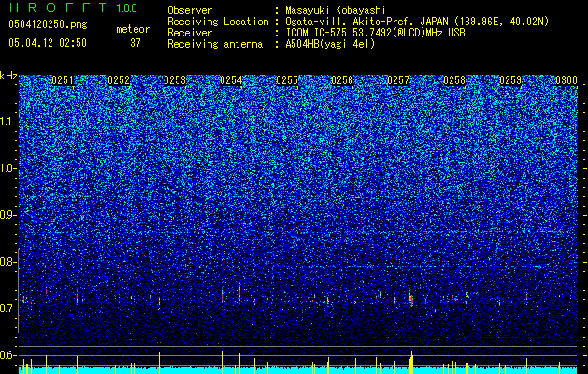Screen dimensions: 588x374
Task: Click the 'Receiving Location' field label
Action: pyautogui.click(x=218, y=22)
